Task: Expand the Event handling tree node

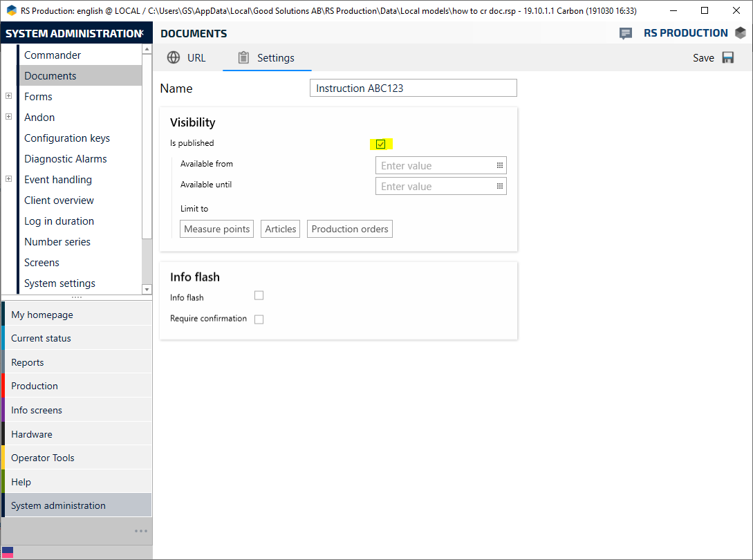Action: pos(9,179)
